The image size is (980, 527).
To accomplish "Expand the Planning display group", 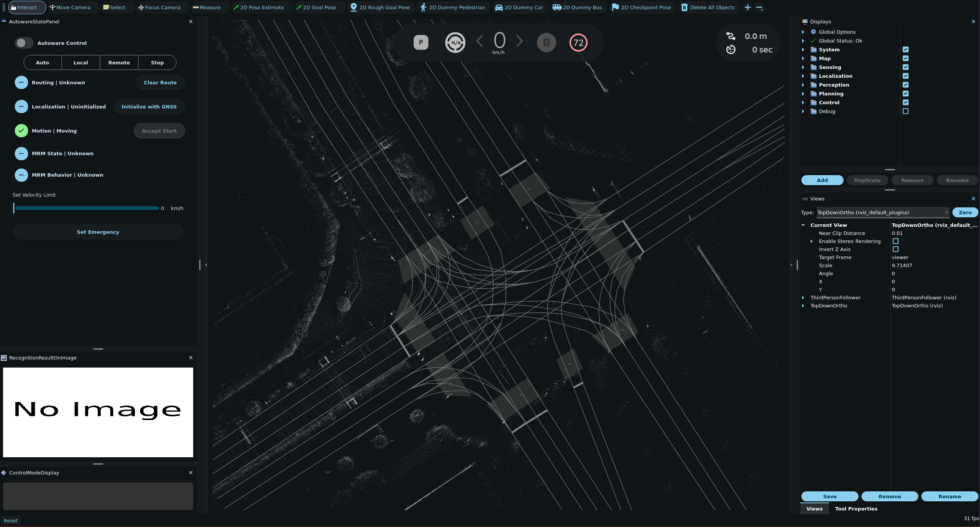I will point(803,94).
